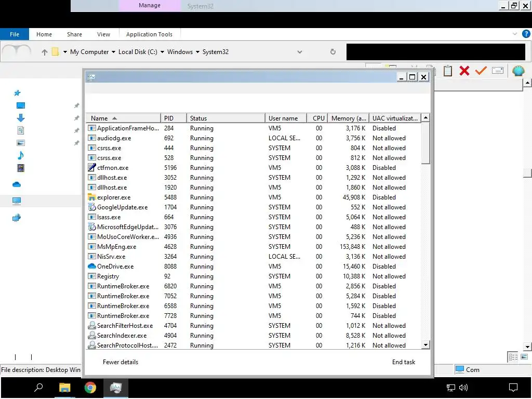
Task: Select the Registry process row
Action: point(254,276)
